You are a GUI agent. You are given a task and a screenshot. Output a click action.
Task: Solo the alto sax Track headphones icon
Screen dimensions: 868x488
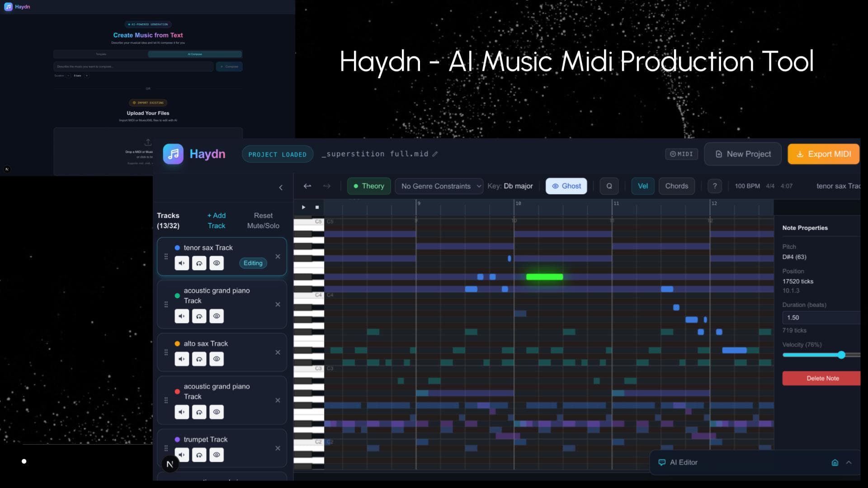click(199, 359)
